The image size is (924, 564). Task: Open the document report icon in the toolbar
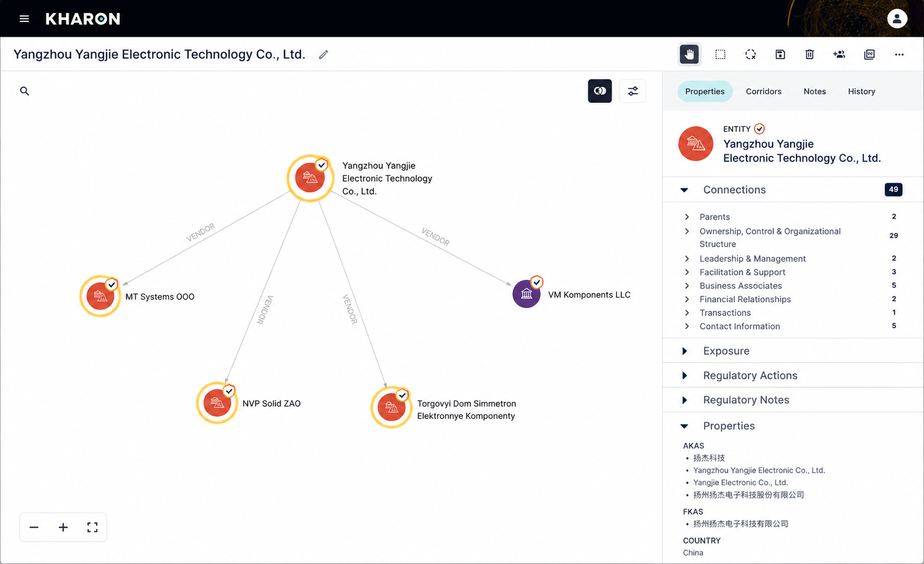tap(869, 54)
